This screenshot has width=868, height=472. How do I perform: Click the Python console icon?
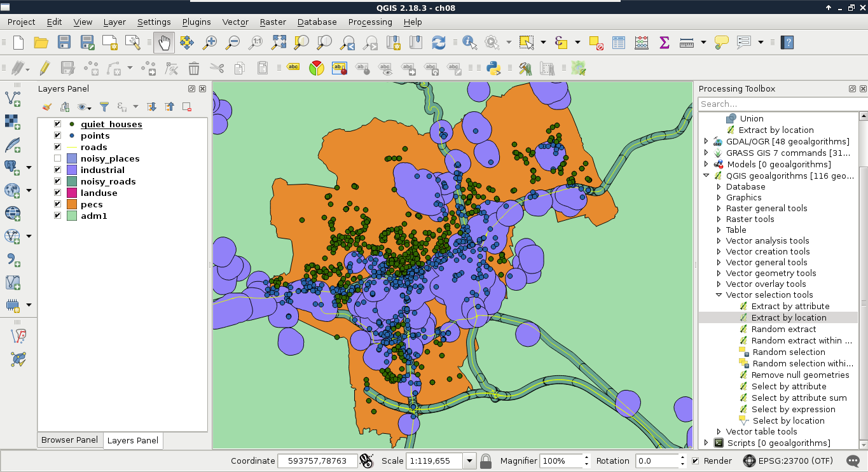493,68
